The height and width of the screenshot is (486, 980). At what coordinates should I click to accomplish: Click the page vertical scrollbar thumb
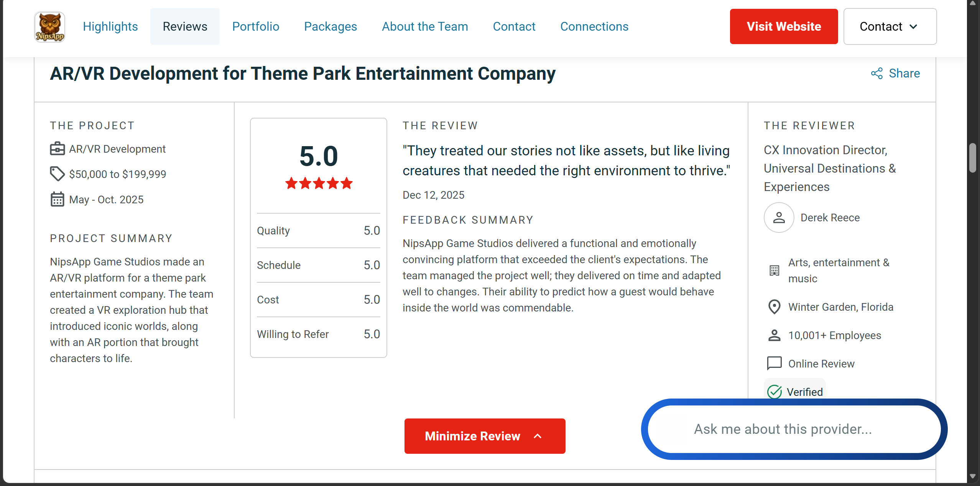click(x=973, y=158)
